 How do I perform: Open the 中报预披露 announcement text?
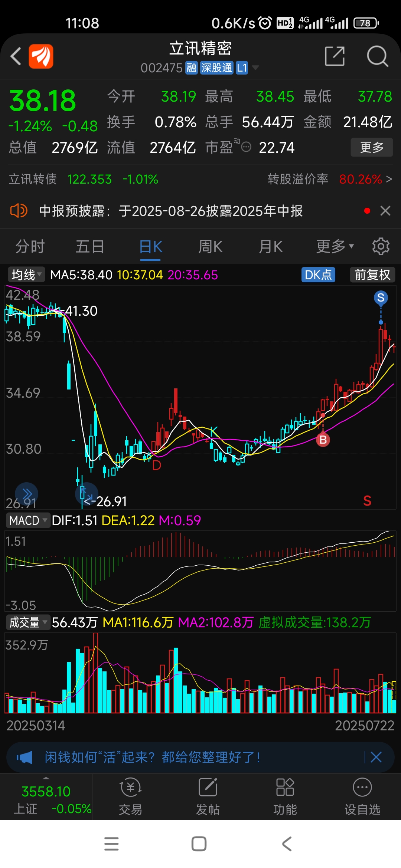pyautogui.click(x=171, y=211)
